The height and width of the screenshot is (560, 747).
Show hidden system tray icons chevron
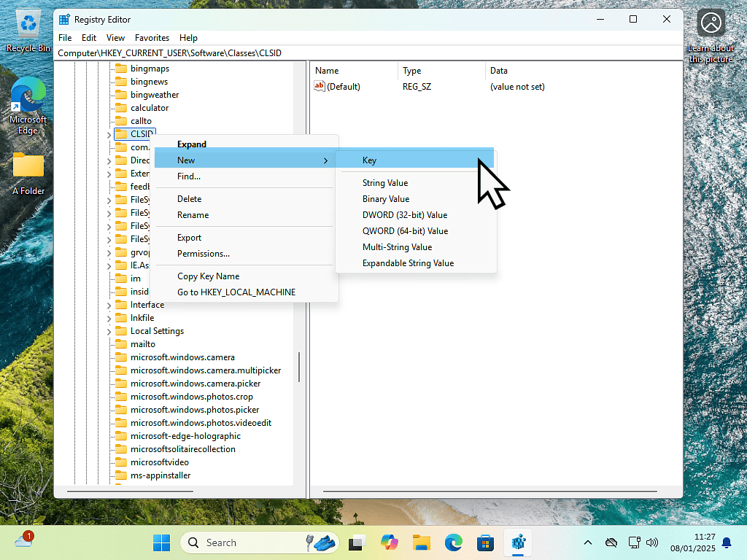coord(588,542)
